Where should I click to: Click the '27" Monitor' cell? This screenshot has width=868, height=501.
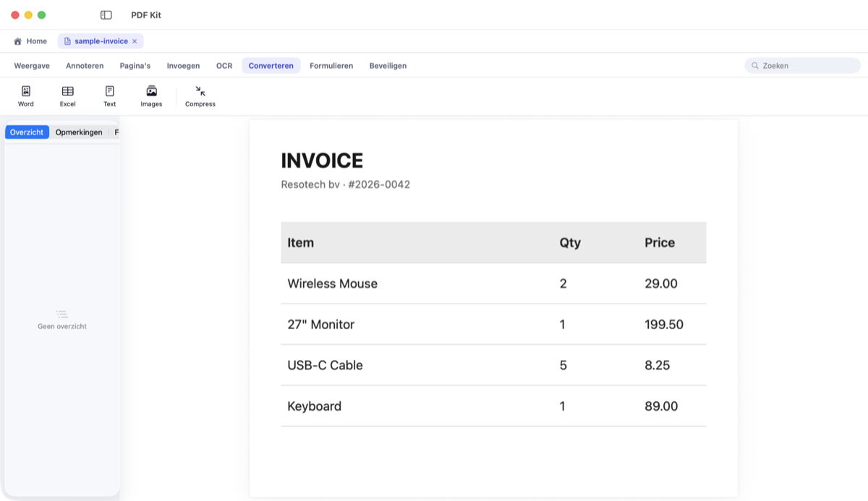[x=321, y=325]
